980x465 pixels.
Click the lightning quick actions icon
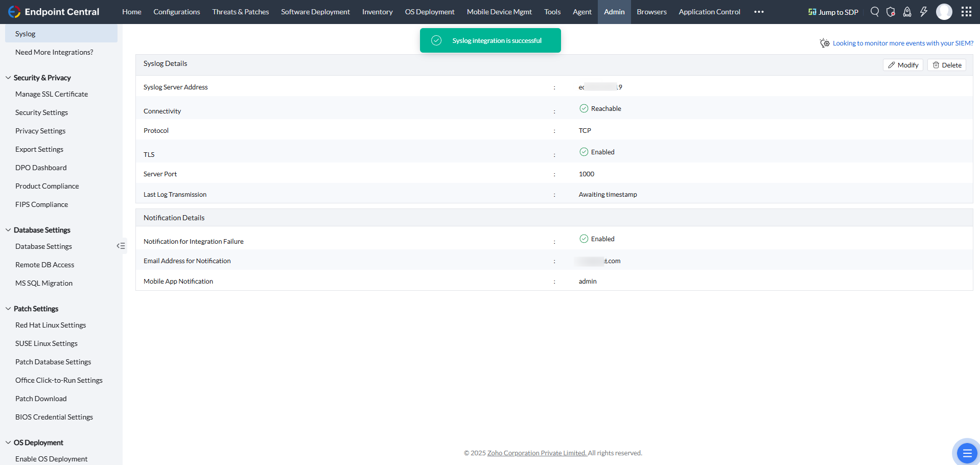(924, 12)
